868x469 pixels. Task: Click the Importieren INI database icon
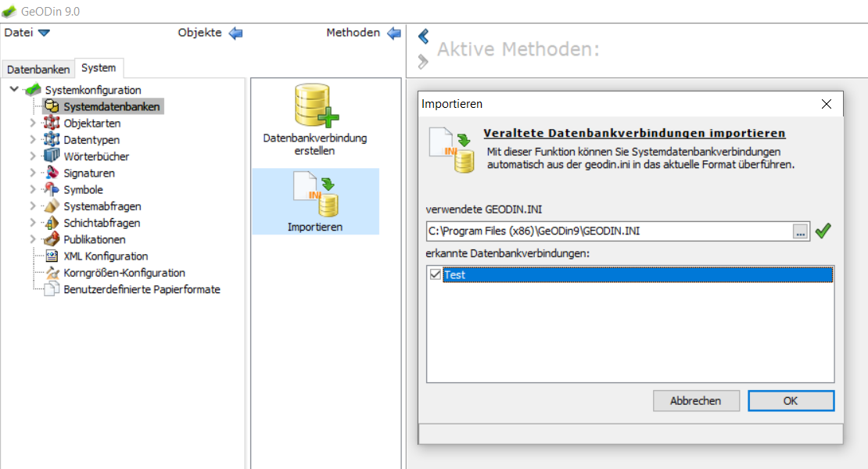point(316,194)
